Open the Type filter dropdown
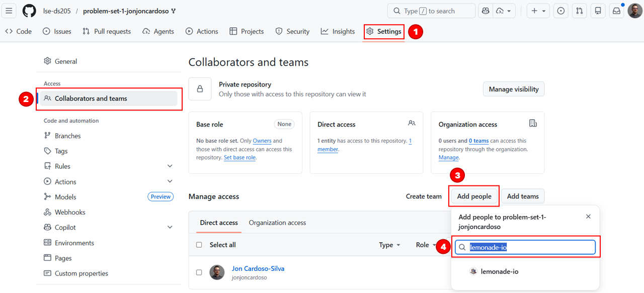This screenshot has width=644, height=293. 389,245
